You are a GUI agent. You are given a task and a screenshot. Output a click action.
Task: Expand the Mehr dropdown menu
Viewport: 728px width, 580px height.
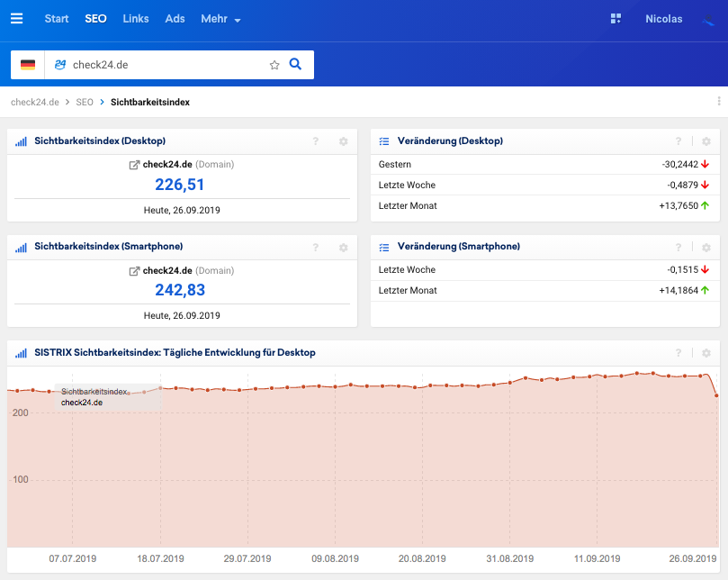tap(220, 19)
